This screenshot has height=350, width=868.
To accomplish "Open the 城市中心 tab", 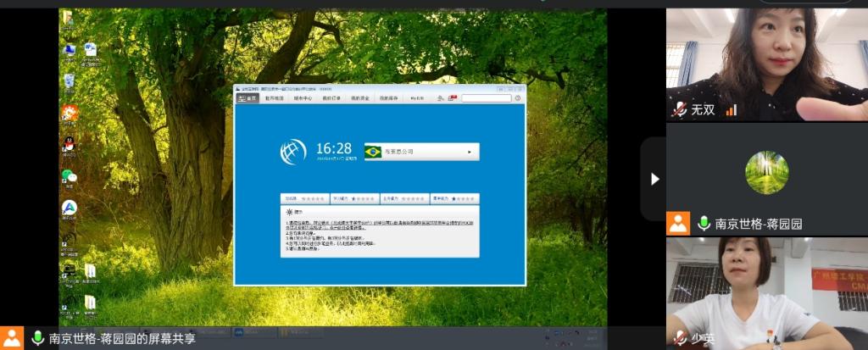I will click(x=303, y=98).
